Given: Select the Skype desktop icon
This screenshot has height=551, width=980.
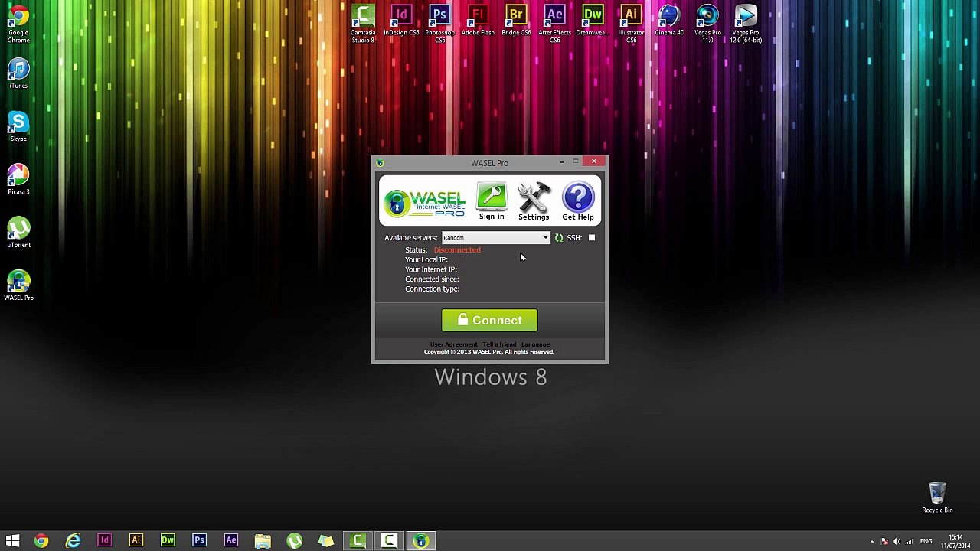Looking at the screenshot, I should coord(18,127).
